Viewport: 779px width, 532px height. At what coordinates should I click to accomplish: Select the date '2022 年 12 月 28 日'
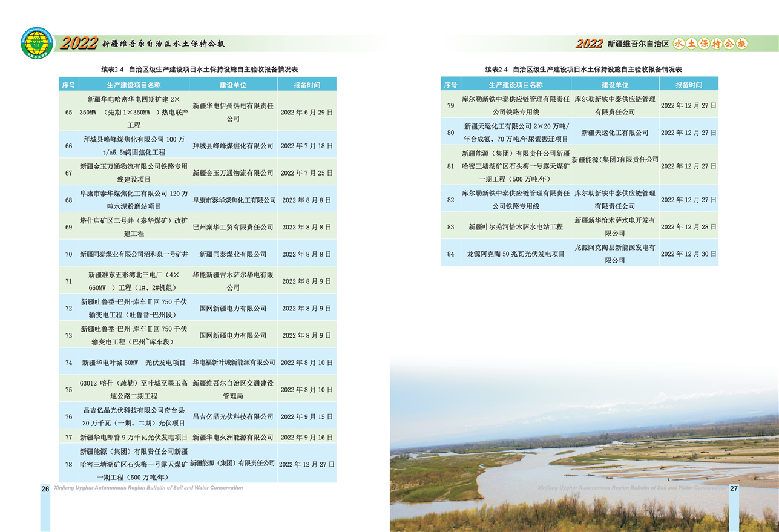point(689,227)
